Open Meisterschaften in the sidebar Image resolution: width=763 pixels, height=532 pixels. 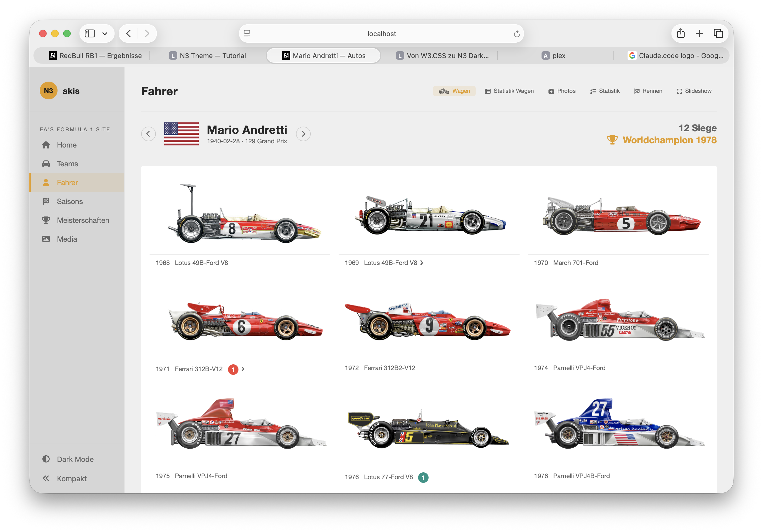click(77, 220)
